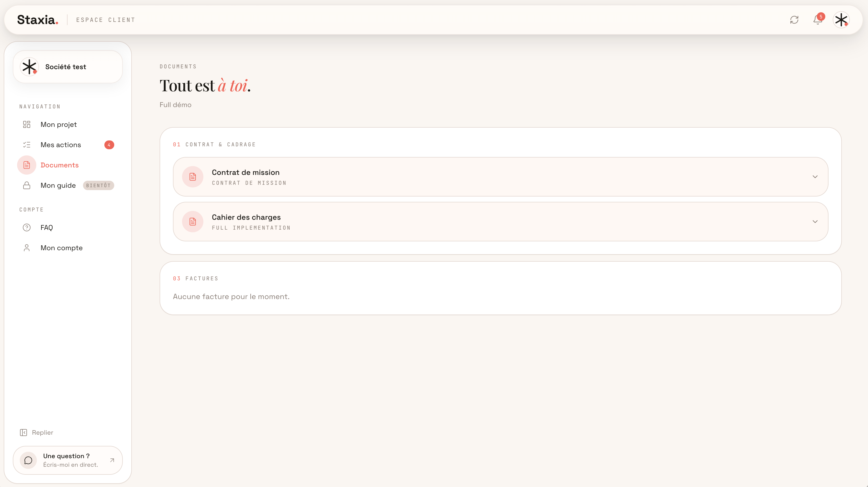Click the Mon projet grid icon

[x=27, y=124]
